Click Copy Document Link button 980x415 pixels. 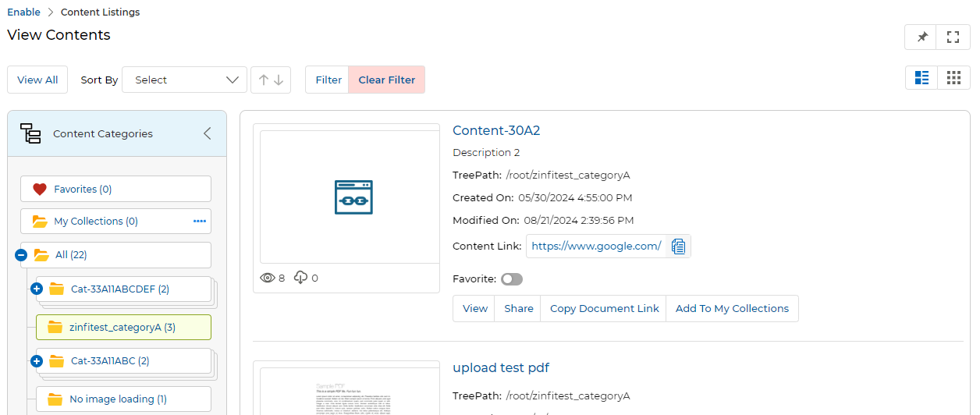(x=604, y=308)
